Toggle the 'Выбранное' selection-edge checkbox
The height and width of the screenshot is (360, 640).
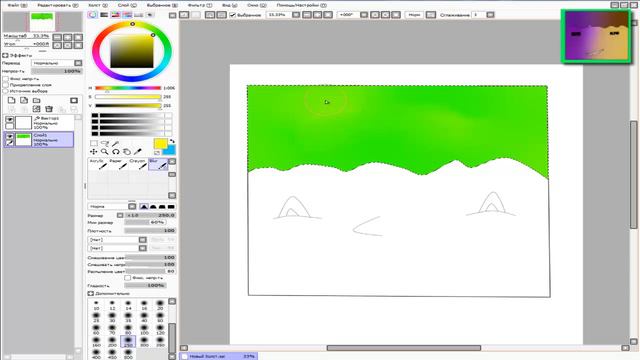[x=233, y=15]
